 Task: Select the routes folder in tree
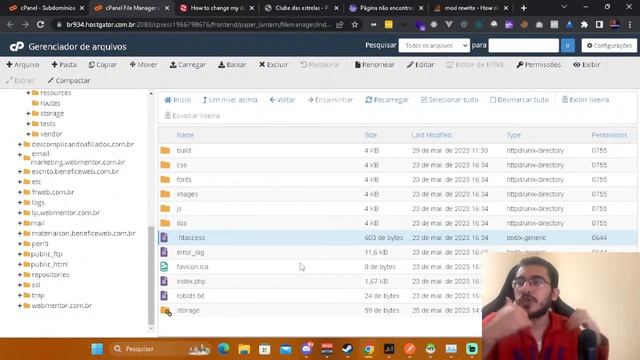click(x=50, y=103)
